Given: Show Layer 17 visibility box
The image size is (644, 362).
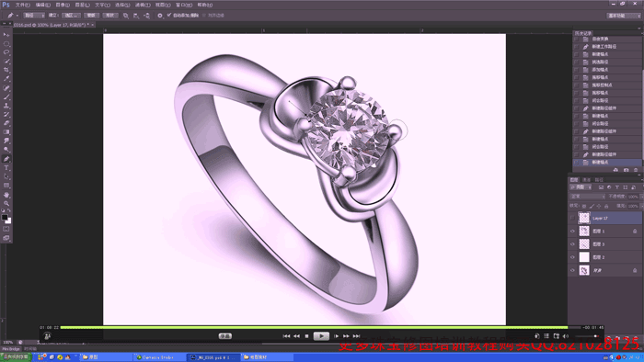Looking at the screenshot, I should (x=572, y=218).
